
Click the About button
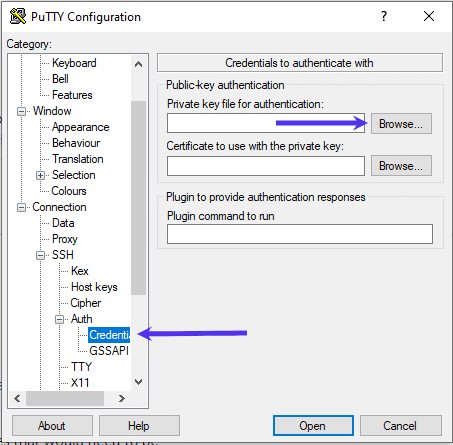click(x=52, y=426)
